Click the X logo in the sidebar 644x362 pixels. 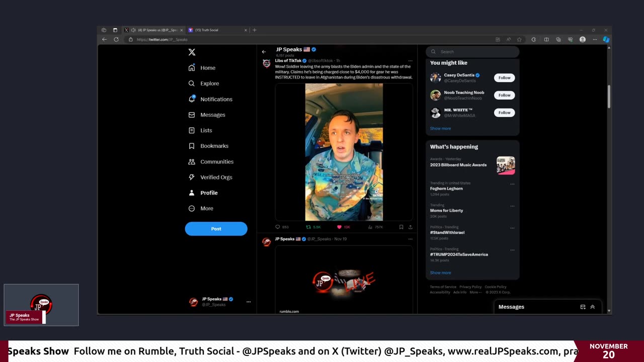(192, 52)
